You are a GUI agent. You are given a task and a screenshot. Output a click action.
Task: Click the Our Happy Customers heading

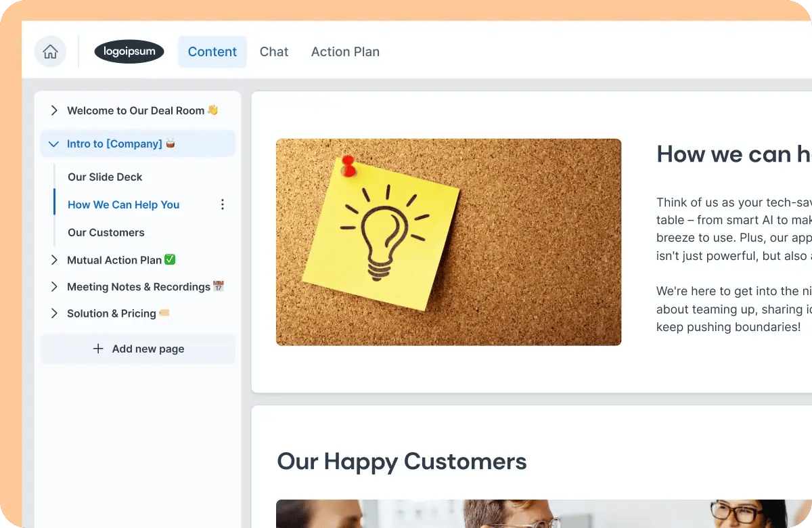coord(402,462)
